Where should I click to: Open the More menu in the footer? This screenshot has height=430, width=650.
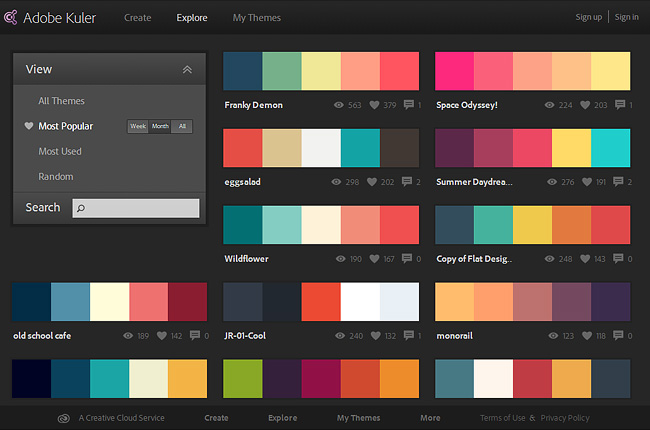430,418
